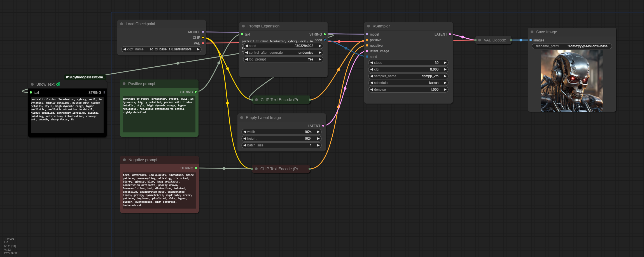
Task: Click the VAE output port on Load Checkpoint
Action: point(203,43)
